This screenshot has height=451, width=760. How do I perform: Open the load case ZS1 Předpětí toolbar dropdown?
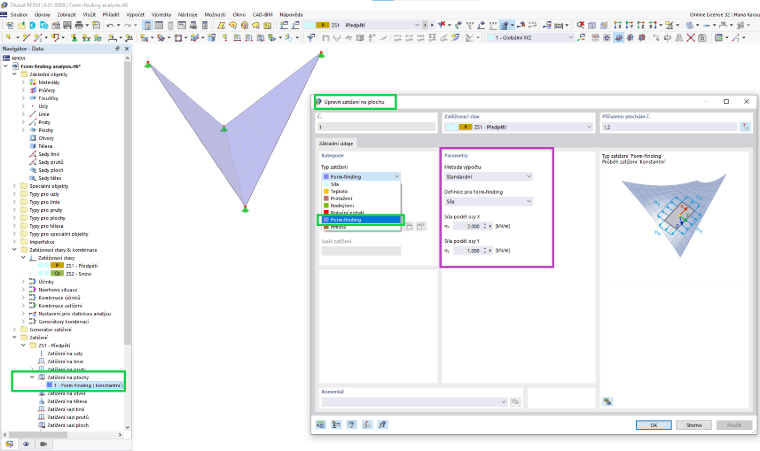[x=417, y=25]
